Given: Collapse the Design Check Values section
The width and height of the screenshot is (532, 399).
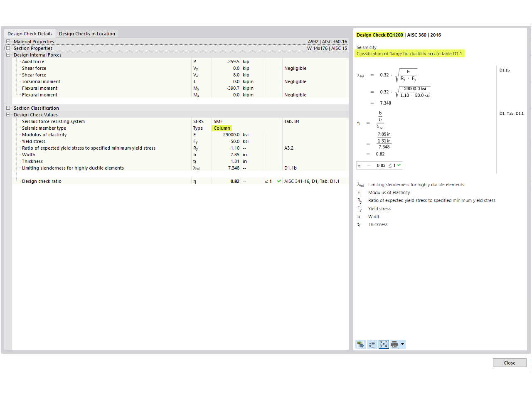Looking at the screenshot, I should tap(8, 114).
